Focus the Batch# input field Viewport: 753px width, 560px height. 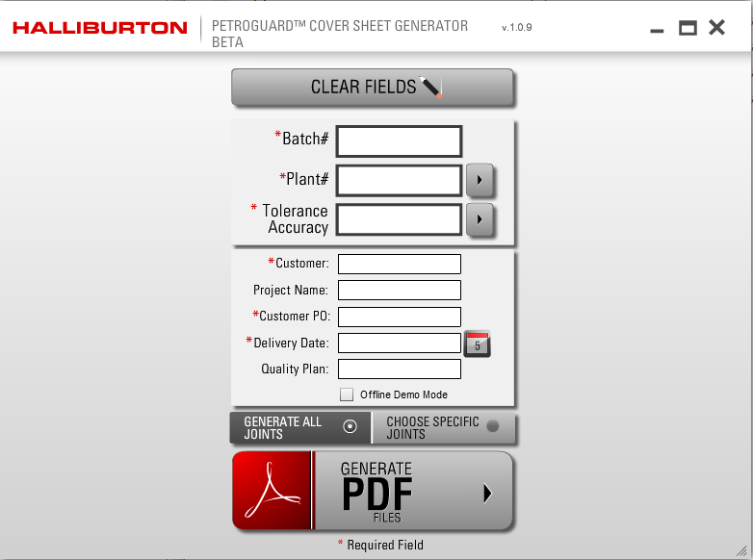point(399,141)
